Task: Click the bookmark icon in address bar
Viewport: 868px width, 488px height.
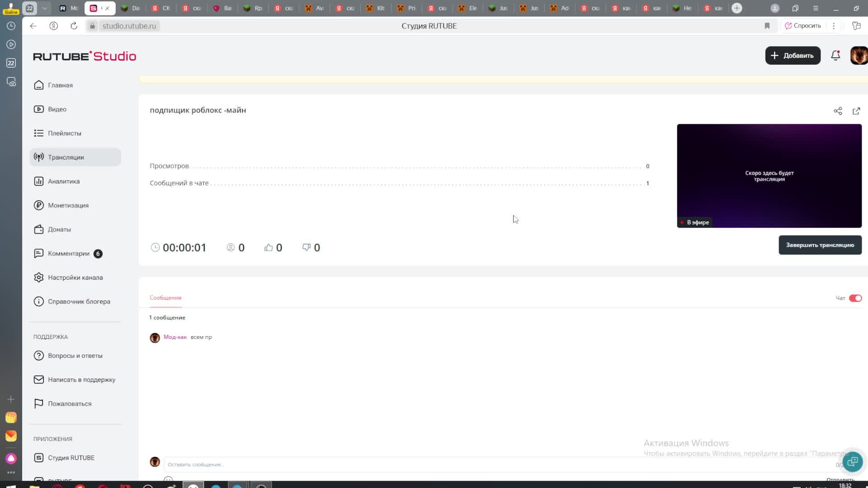Action: tap(767, 26)
